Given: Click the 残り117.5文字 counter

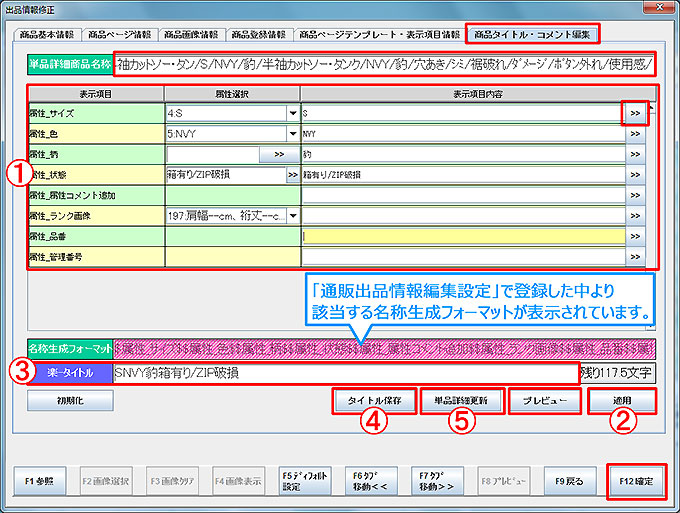Looking at the screenshot, I should (x=617, y=373).
